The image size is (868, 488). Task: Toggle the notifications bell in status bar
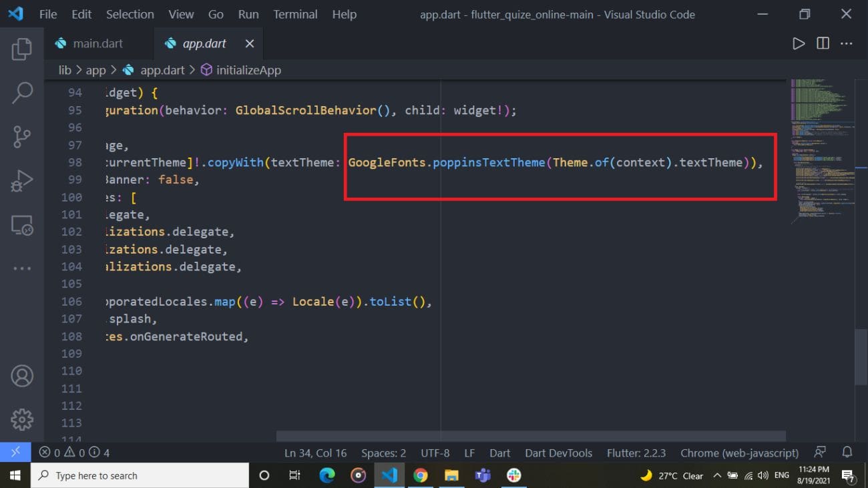click(847, 453)
